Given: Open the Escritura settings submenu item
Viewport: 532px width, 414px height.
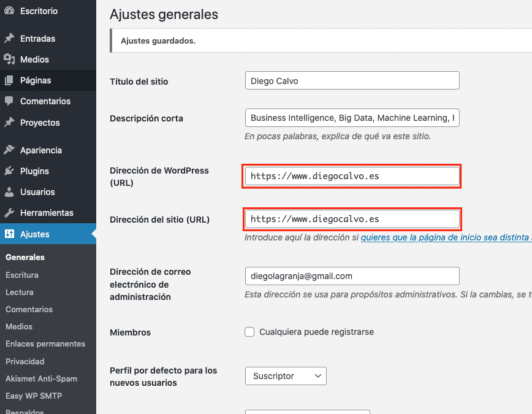Looking at the screenshot, I should pyautogui.click(x=21, y=275).
